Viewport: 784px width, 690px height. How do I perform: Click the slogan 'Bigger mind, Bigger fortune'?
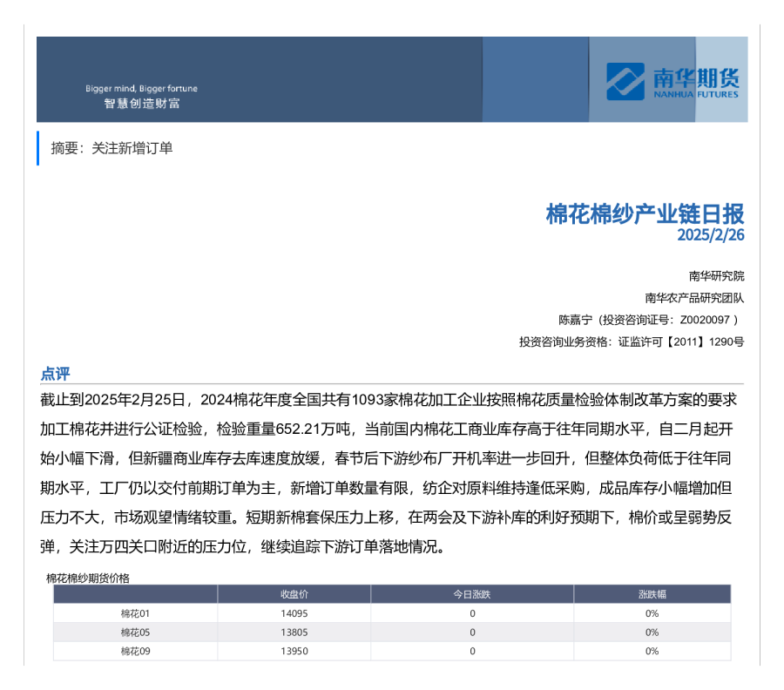[141, 89]
